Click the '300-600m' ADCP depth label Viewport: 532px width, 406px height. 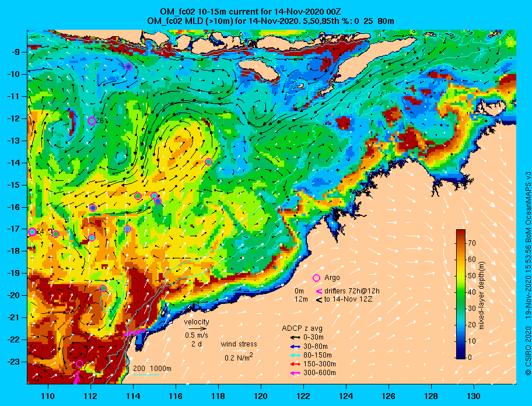319,373
